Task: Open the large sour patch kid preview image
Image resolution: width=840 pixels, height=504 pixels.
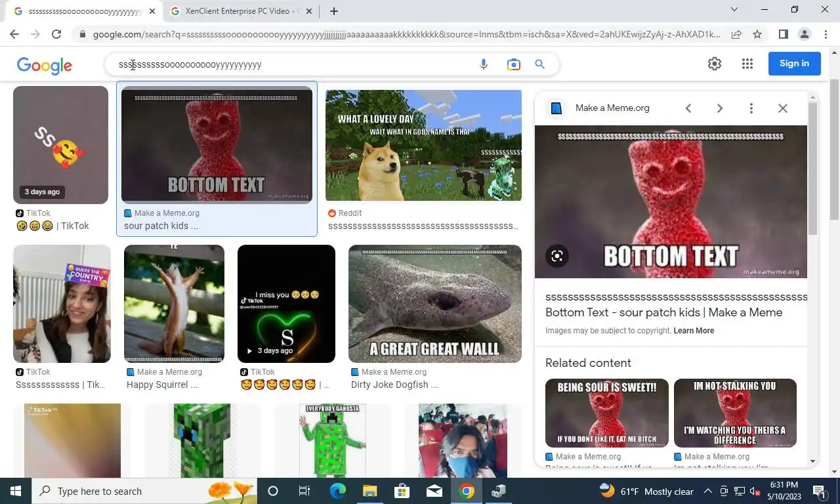Action: point(671,202)
